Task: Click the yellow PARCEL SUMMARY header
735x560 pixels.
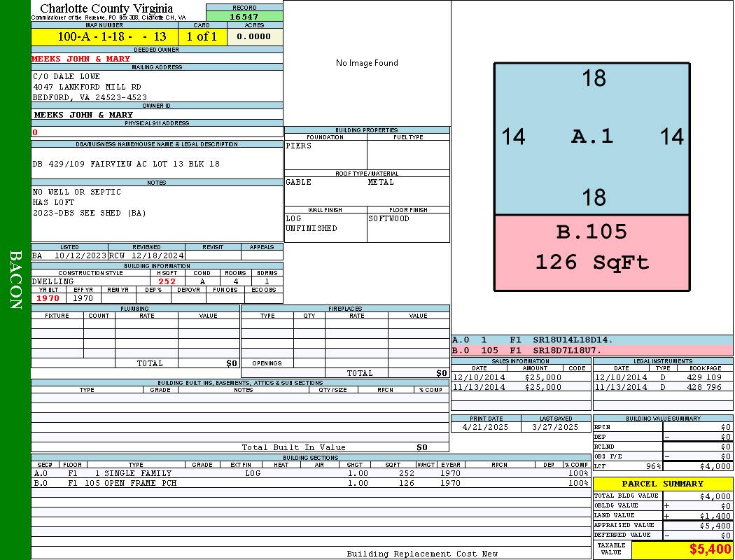Action: coord(662,484)
